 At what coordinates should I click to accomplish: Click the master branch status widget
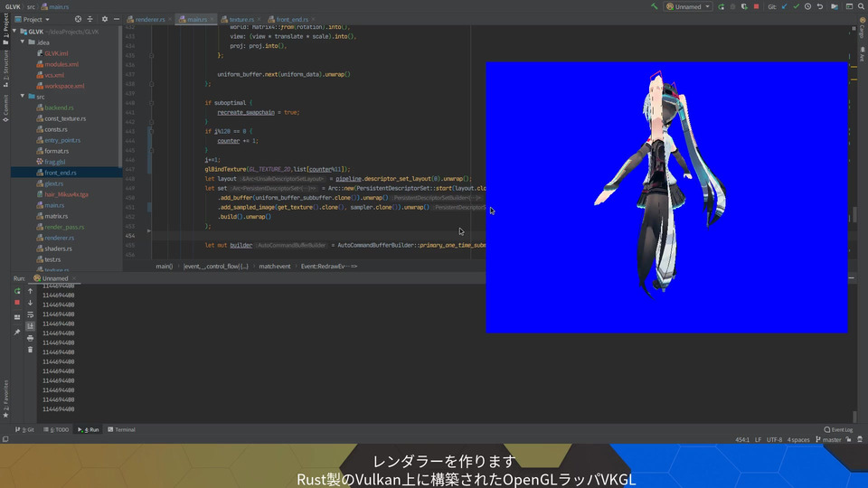828,440
